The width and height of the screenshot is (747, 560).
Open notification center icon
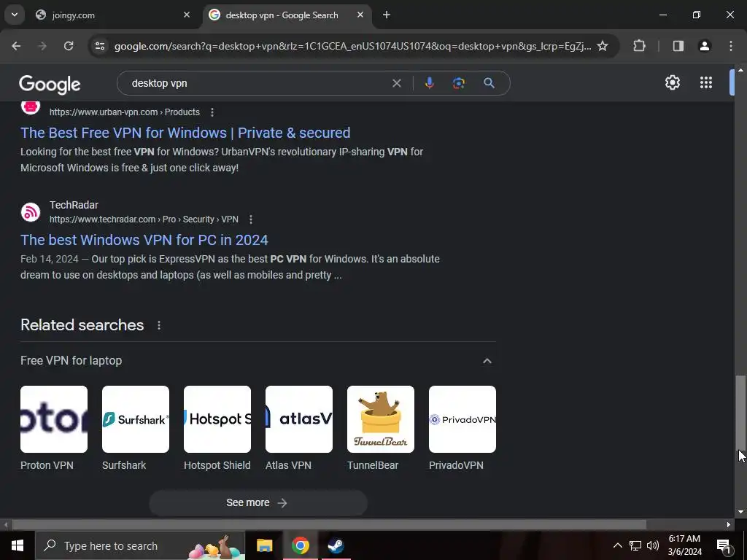pyautogui.click(x=724, y=545)
